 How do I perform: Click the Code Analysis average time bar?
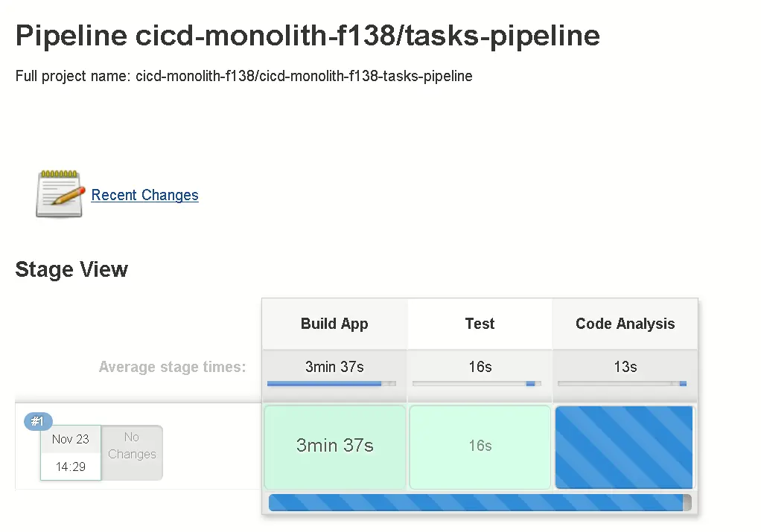coord(622,384)
